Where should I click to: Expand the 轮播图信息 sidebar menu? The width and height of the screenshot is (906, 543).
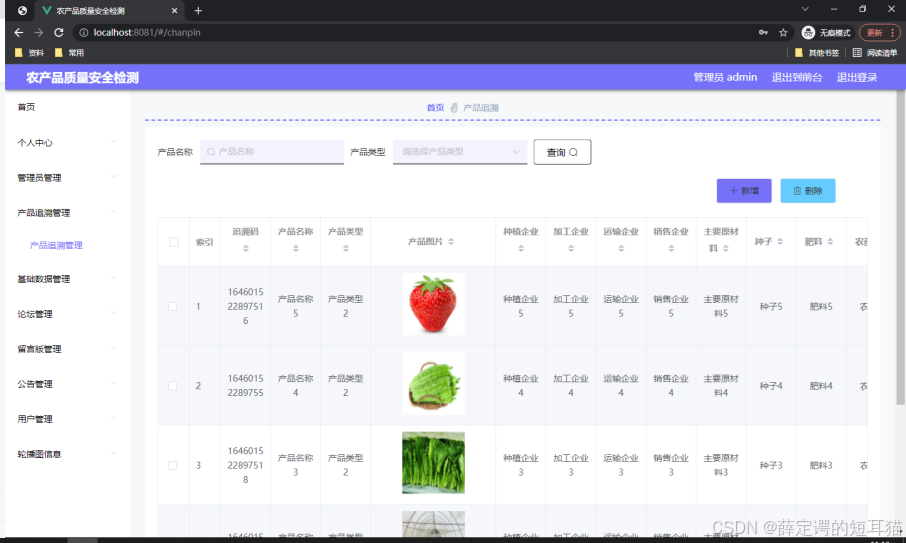pyautogui.click(x=67, y=453)
